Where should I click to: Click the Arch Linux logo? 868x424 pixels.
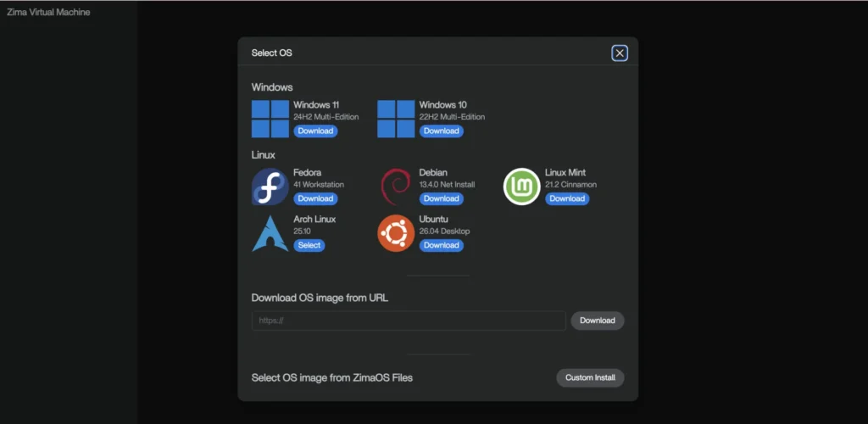[270, 233]
